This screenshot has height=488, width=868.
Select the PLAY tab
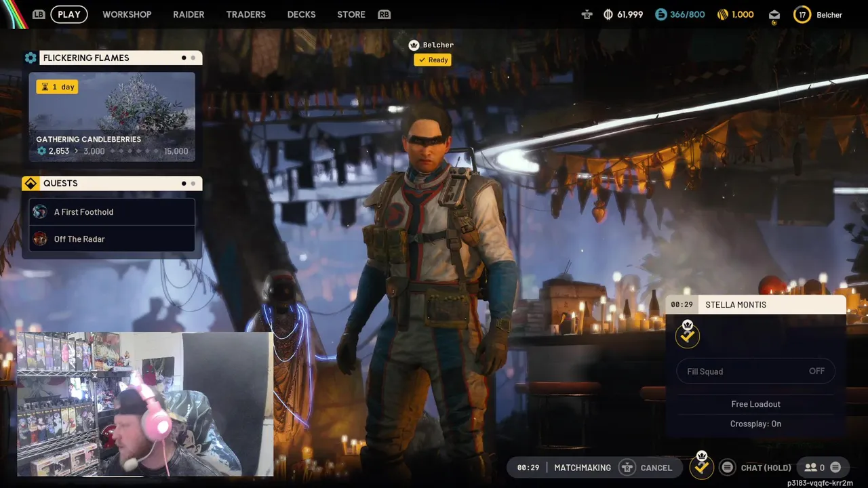[x=69, y=14]
